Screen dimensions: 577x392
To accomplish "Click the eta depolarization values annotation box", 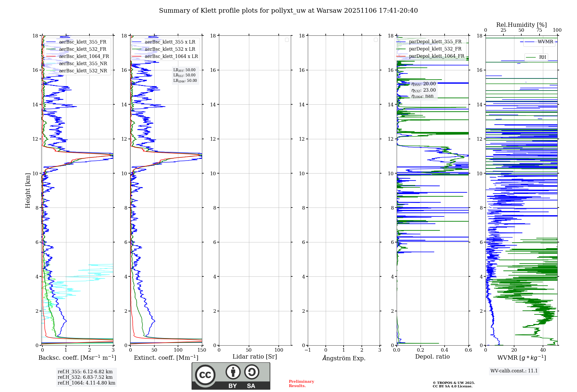I will (423, 90).
